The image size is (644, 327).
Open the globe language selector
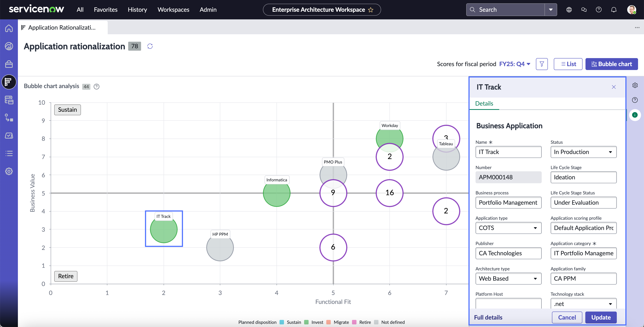569,10
